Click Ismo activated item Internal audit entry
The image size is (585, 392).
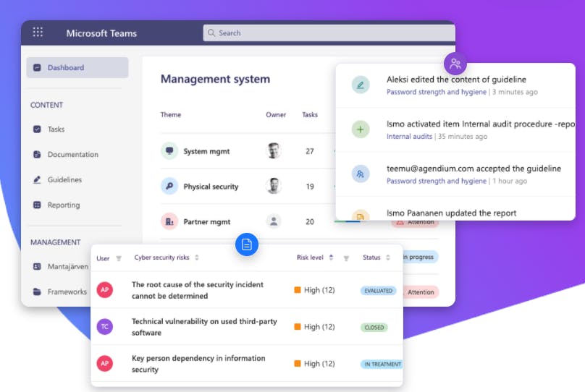(481, 124)
